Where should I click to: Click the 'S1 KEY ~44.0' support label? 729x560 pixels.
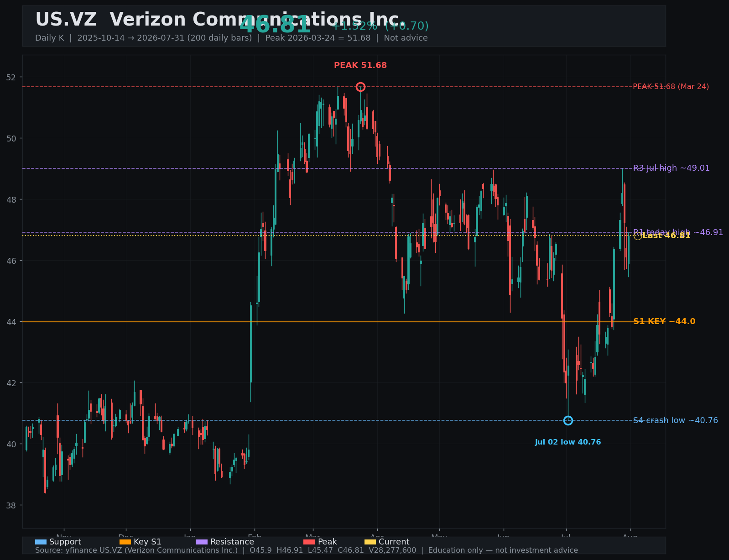click(664, 321)
